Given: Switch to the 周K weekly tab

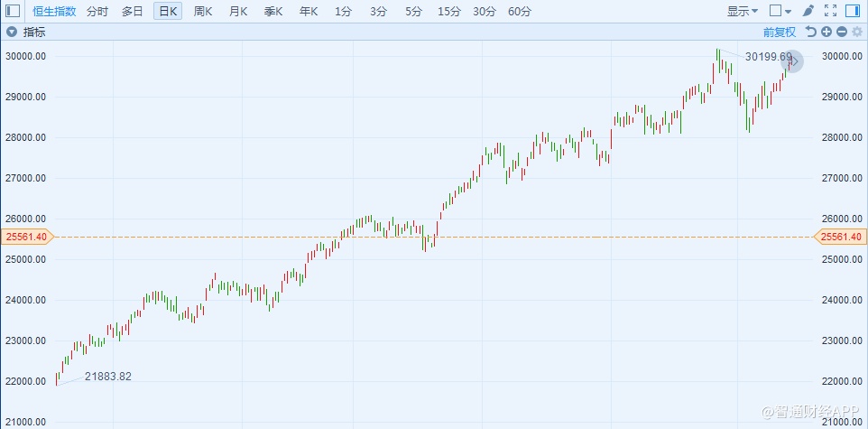Looking at the screenshot, I should coord(203,12).
